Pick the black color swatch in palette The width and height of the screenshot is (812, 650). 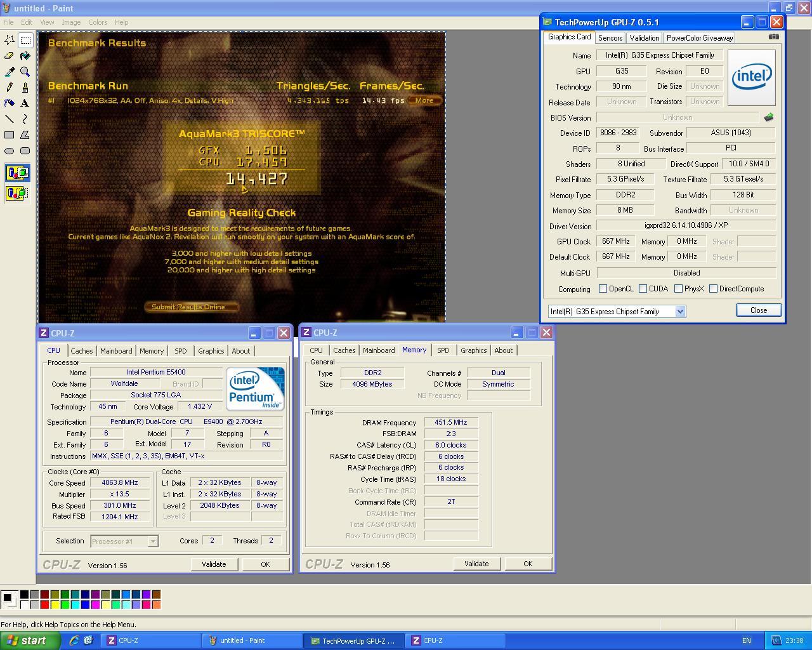24,595
